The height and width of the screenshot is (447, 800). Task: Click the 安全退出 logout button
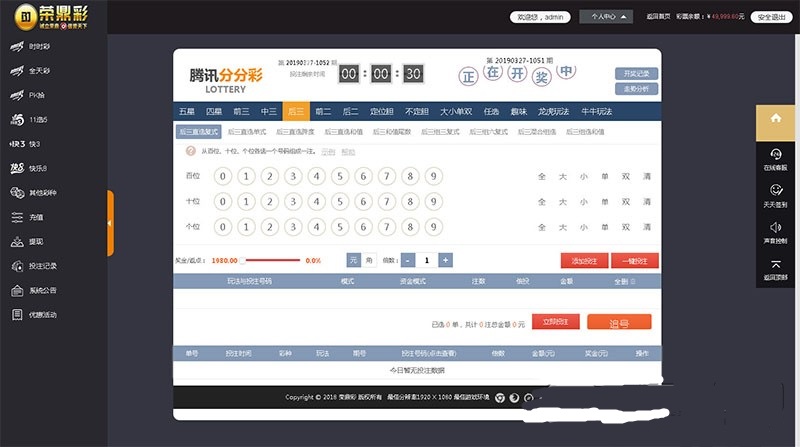click(x=771, y=17)
